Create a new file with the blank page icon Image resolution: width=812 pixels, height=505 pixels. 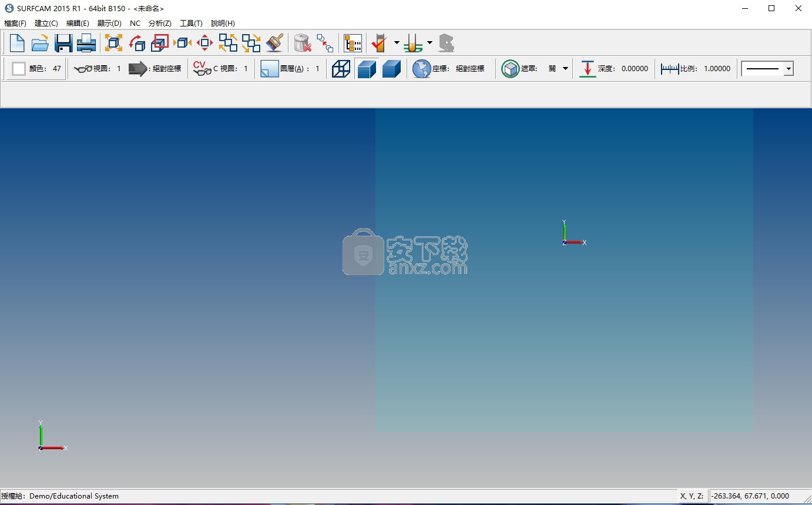point(17,43)
